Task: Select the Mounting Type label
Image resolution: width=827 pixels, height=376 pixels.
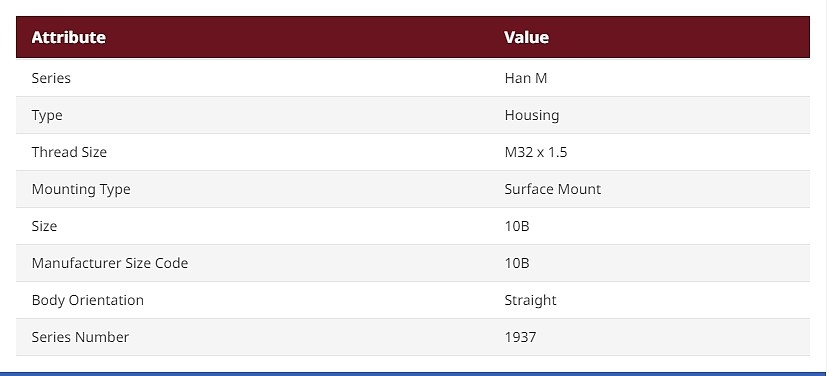Action: pos(81,189)
